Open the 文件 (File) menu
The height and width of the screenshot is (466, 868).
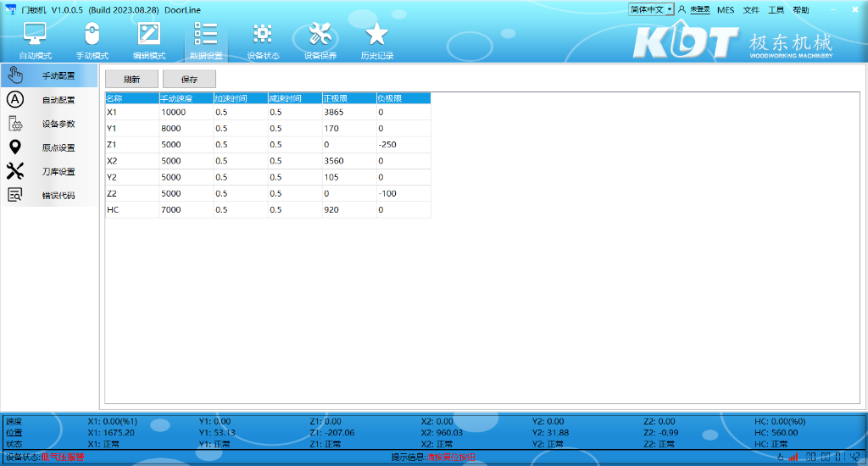pyautogui.click(x=751, y=10)
